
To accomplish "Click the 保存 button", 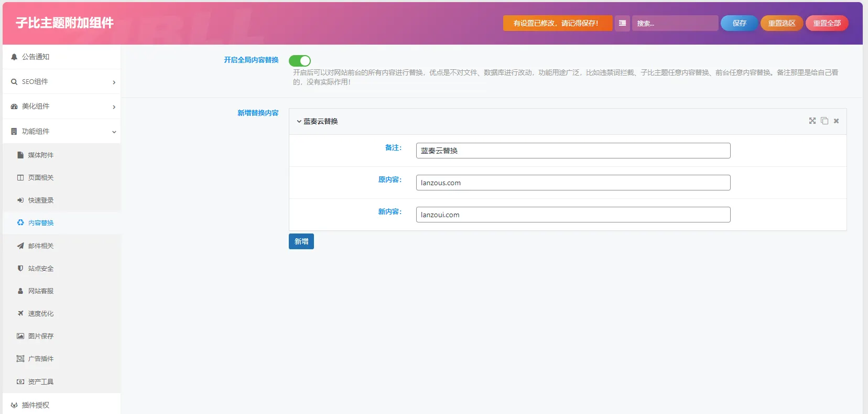I will 739,23.
